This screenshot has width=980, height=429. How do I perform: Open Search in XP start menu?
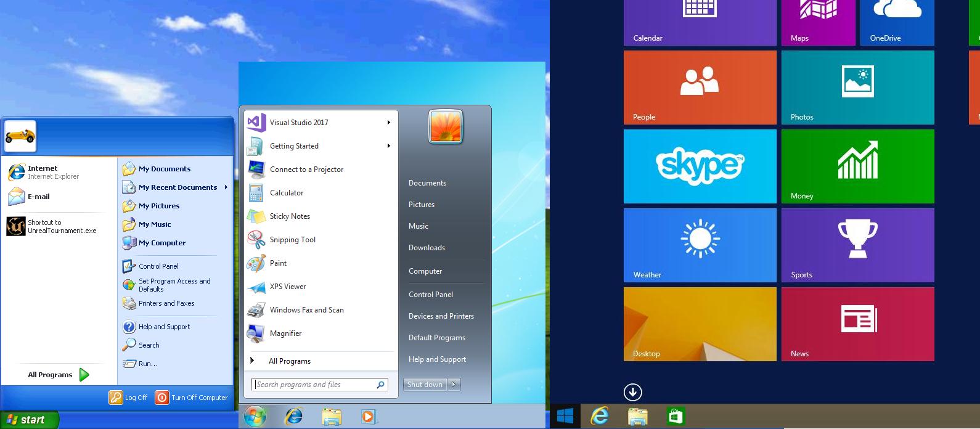pos(142,345)
